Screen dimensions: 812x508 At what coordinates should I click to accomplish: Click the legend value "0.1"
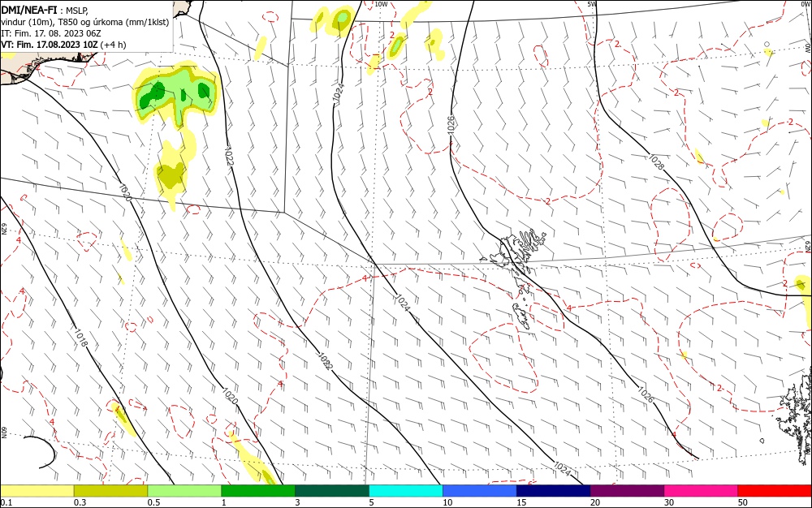pyautogui.click(x=6, y=502)
